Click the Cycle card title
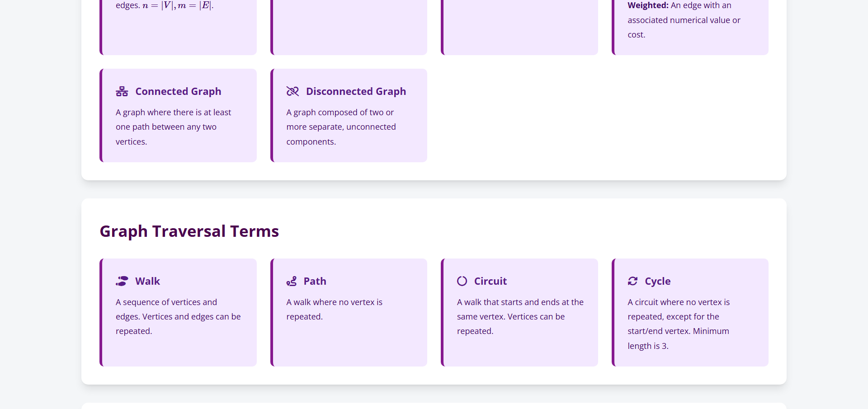Viewport: 868px width, 409px height. pyautogui.click(x=657, y=281)
